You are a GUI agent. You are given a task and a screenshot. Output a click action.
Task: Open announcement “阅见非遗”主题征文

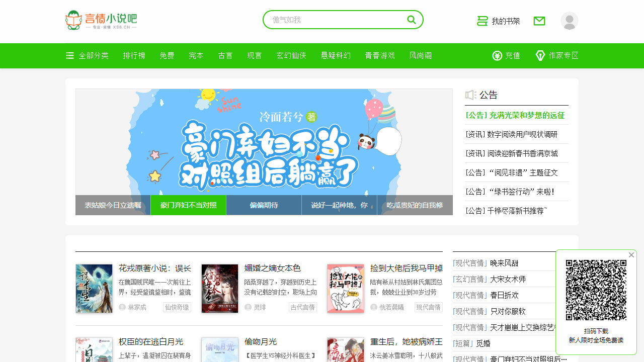coord(512,172)
